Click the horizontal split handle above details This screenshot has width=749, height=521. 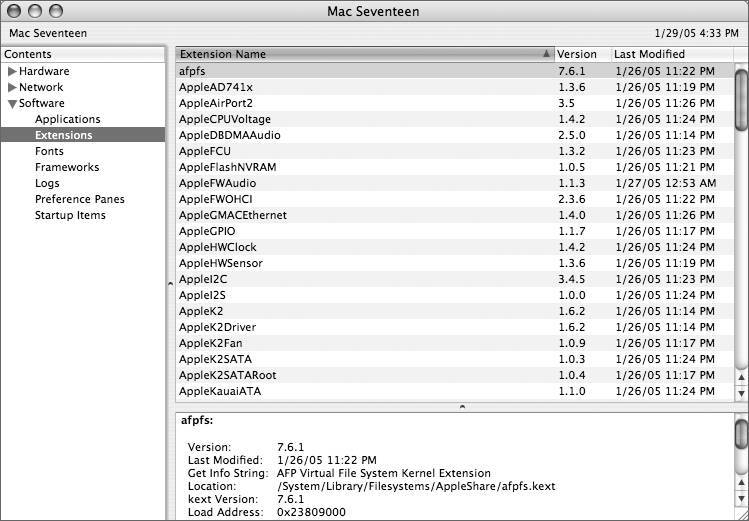[x=462, y=407]
